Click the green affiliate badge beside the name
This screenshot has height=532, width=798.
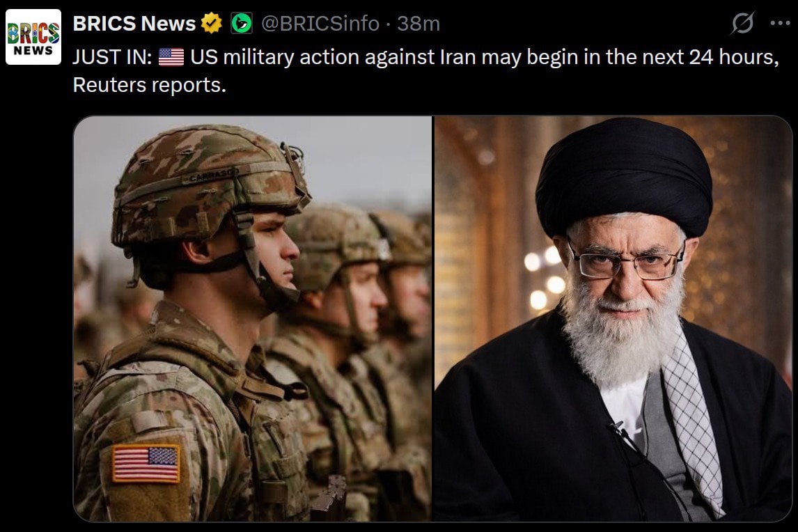pos(242,24)
